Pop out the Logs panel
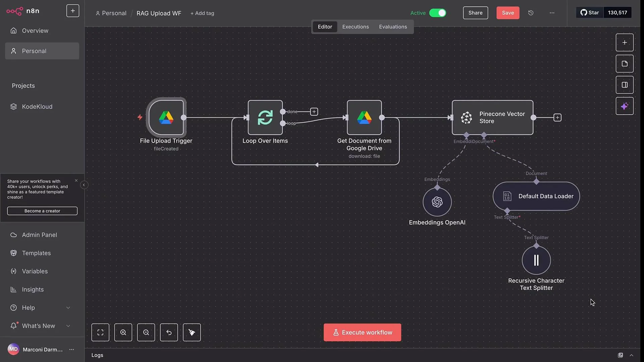644x362 pixels. [x=620, y=355]
